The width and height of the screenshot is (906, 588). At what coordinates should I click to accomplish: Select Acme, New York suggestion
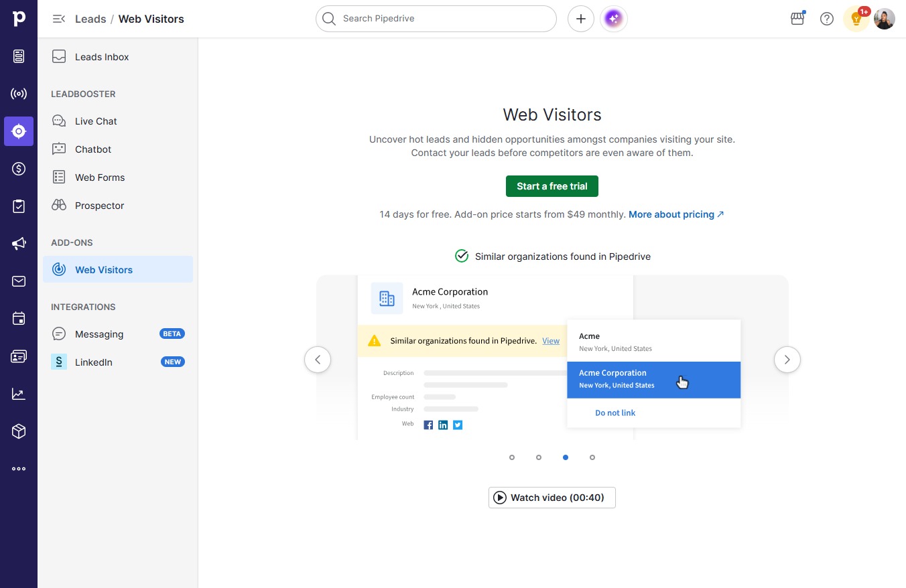pyautogui.click(x=654, y=342)
